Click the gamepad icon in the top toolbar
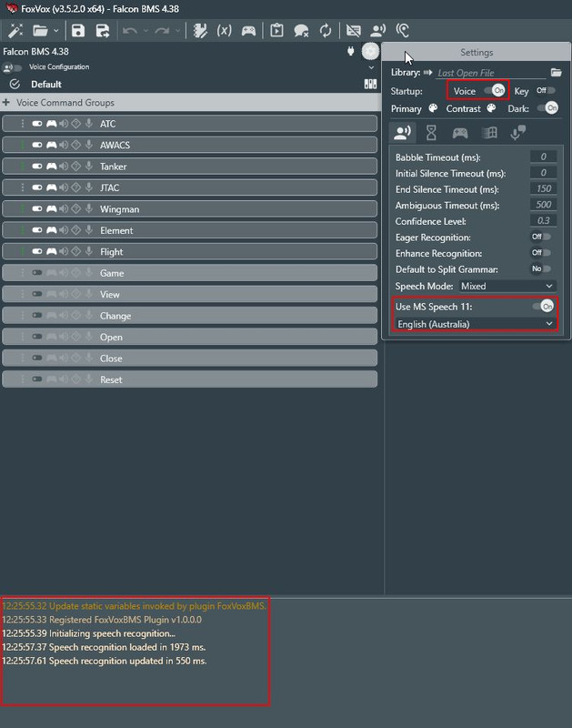Image resolution: width=572 pixels, height=728 pixels. tap(248, 31)
